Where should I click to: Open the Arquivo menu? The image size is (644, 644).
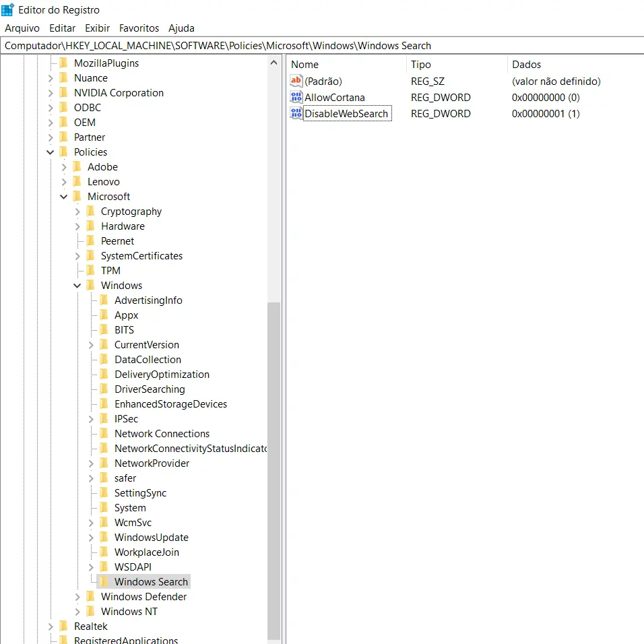[x=22, y=28]
